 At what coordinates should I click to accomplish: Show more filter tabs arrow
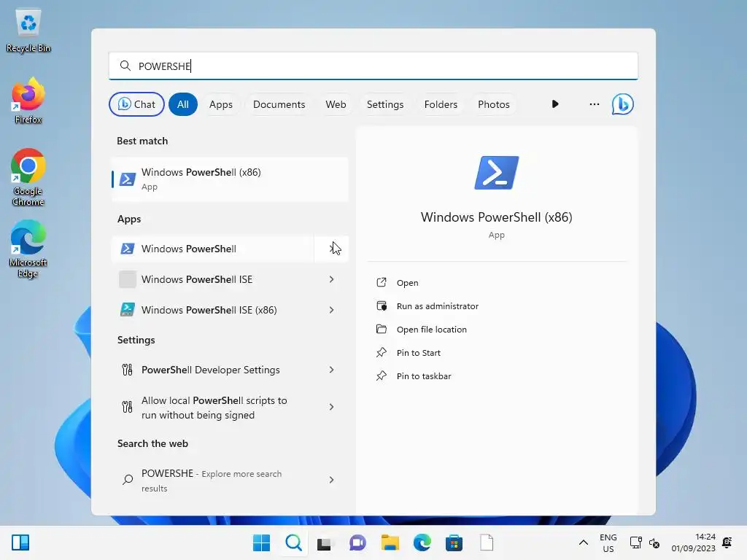point(555,104)
